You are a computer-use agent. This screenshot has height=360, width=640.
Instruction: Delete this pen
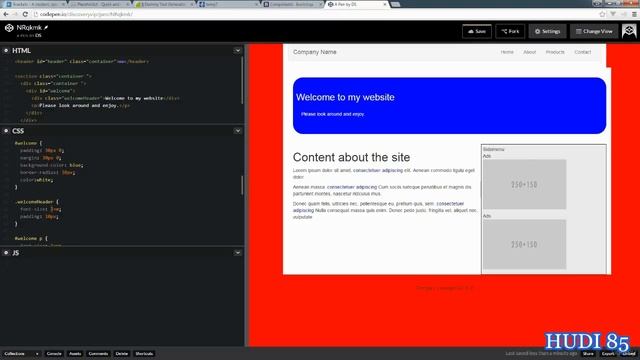(122, 354)
